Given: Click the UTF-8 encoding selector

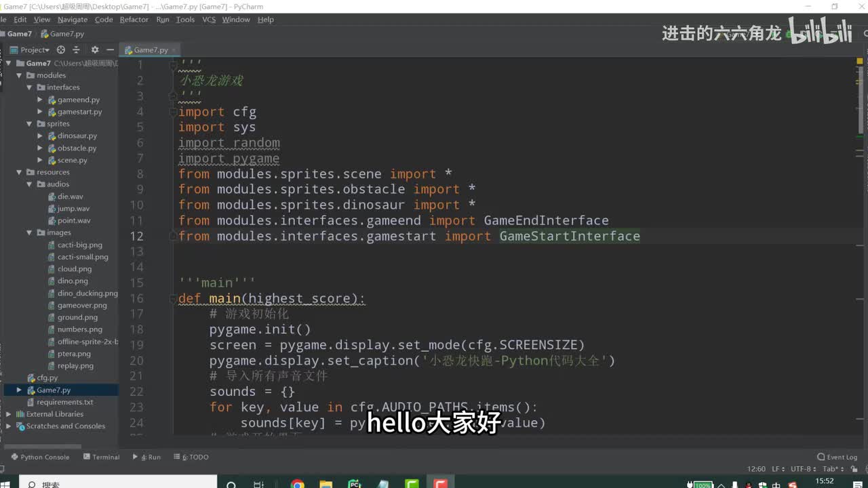Looking at the screenshot, I should click(802, 469).
